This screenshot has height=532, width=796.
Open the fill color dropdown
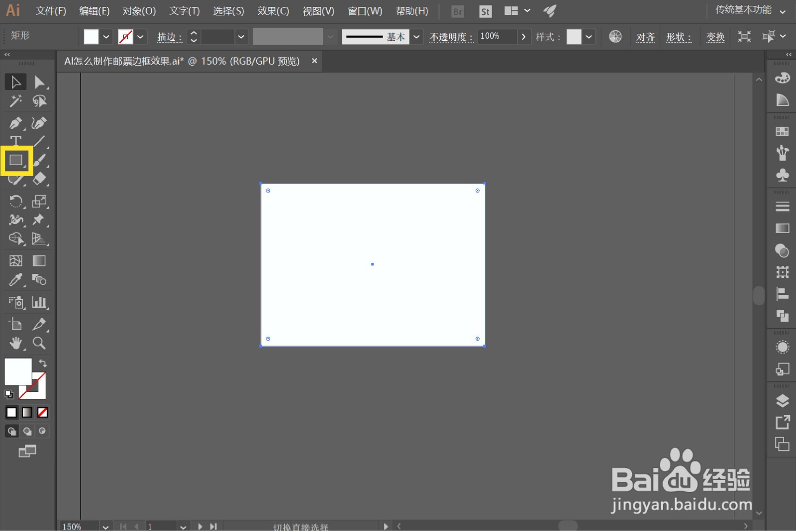106,37
